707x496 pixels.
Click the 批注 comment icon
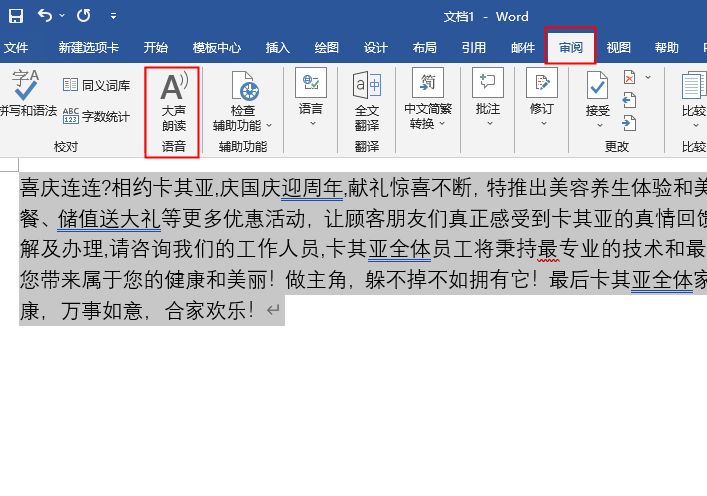(487, 83)
